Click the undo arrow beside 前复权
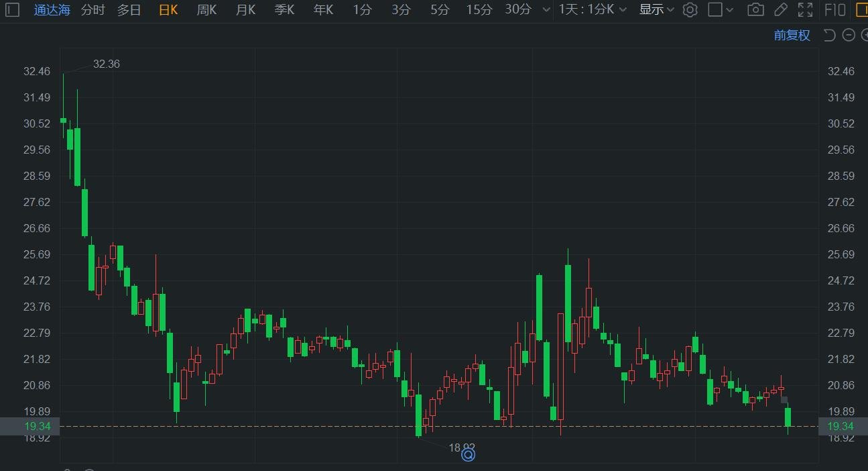868x471 pixels. click(x=829, y=35)
